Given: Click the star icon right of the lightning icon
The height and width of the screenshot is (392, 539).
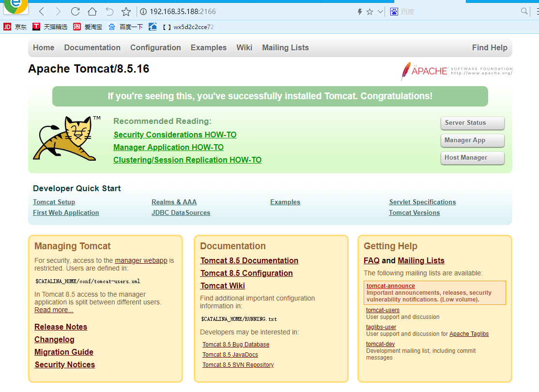Looking at the screenshot, I should [370, 12].
